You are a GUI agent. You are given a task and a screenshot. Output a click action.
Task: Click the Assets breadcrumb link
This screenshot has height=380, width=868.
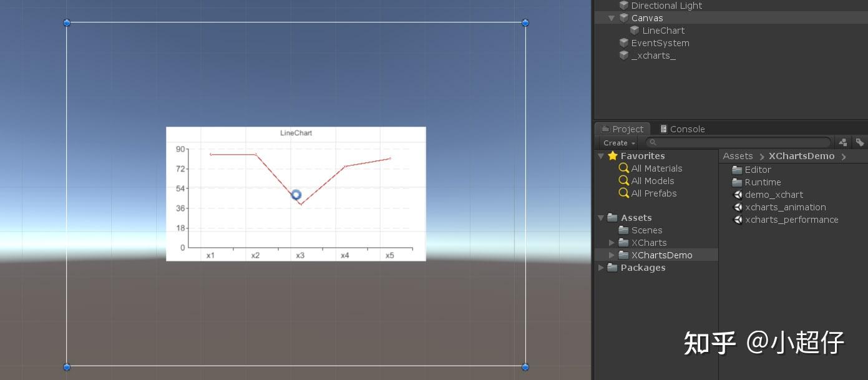pyautogui.click(x=738, y=155)
